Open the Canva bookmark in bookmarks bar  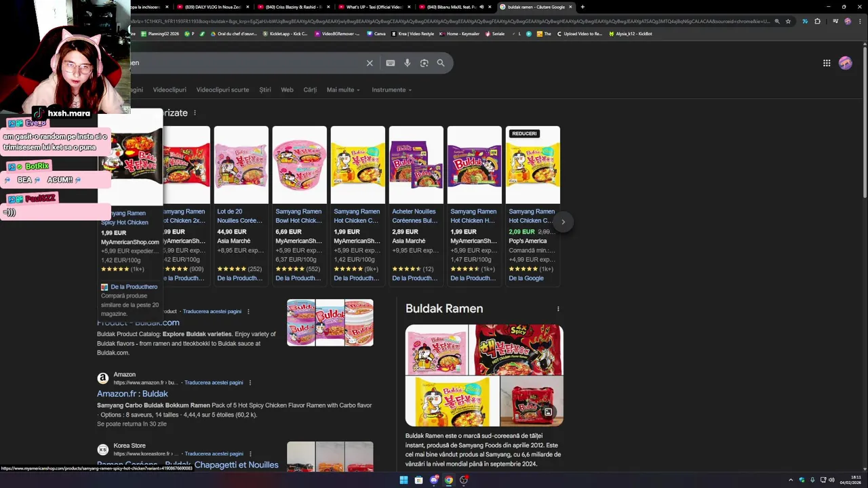pyautogui.click(x=376, y=33)
